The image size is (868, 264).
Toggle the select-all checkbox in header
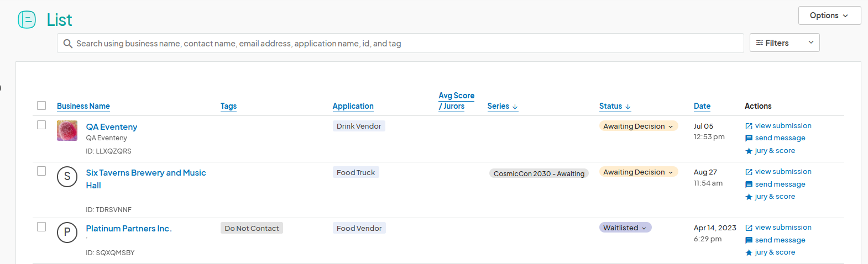pos(41,105)
